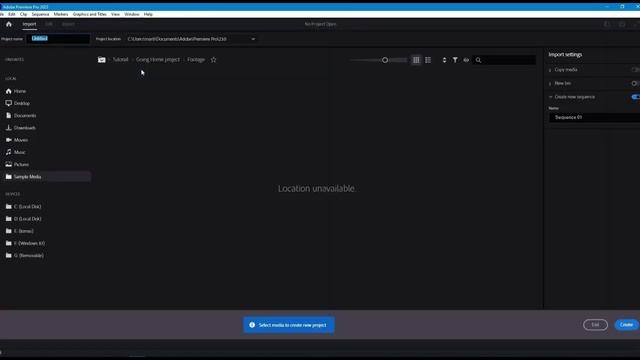
Task: Click the Exit button
Action: click(596, 325)
